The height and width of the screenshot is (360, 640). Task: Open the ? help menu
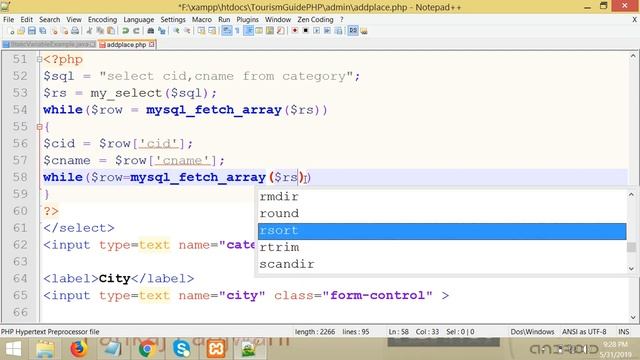click(342, 20)
